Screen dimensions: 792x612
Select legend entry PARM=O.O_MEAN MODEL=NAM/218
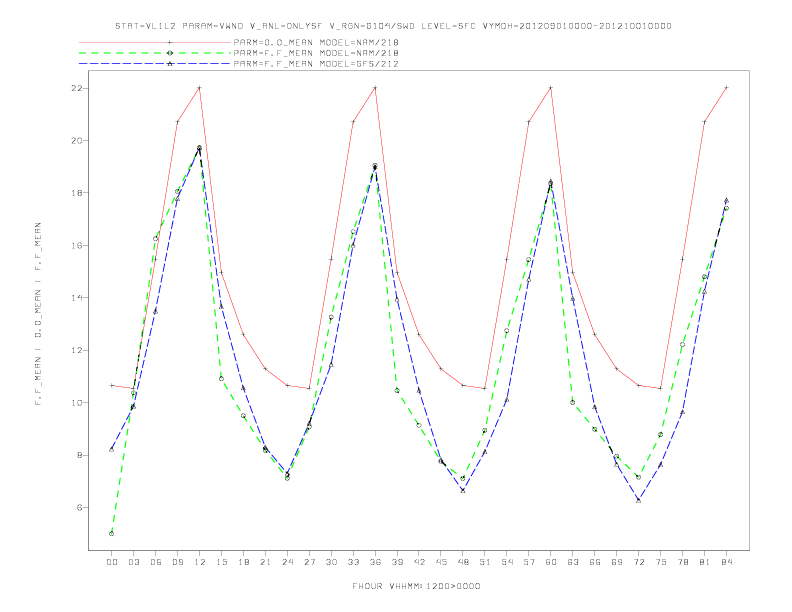[x=316, y=42]
